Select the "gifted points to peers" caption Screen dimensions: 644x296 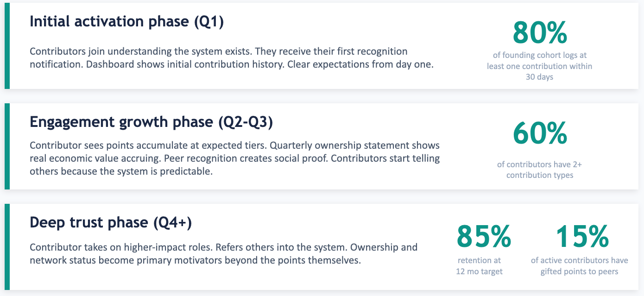pyautogui.click(x=579, y=271)
